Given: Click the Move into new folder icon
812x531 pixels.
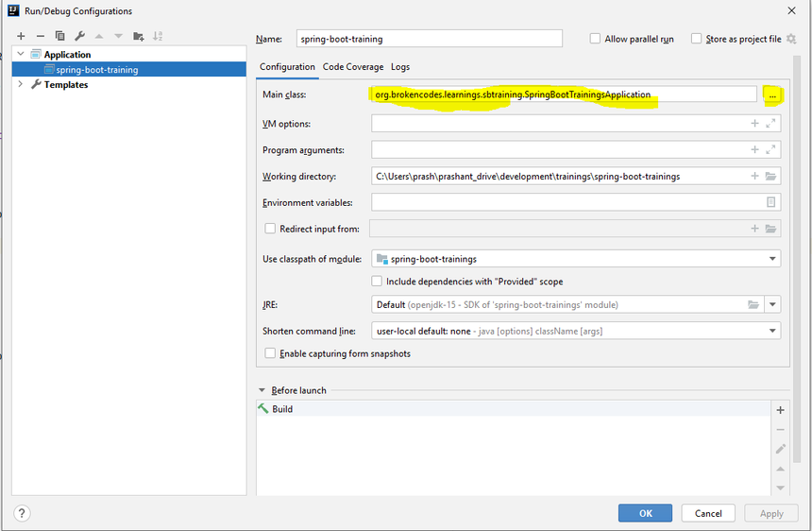Looking at the screenshot, I should (139, 36).
